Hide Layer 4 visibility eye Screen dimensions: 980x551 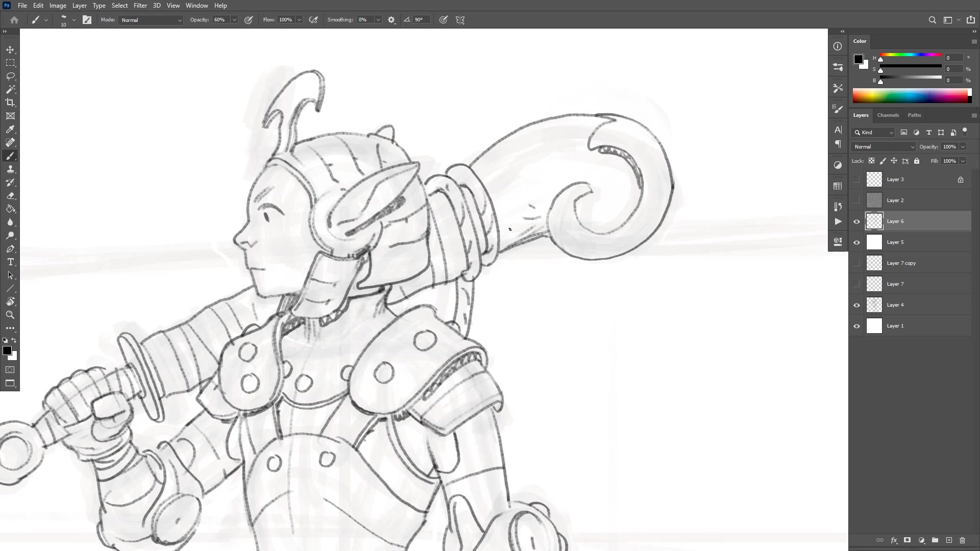pyautogui.click(x=856, y=305)
